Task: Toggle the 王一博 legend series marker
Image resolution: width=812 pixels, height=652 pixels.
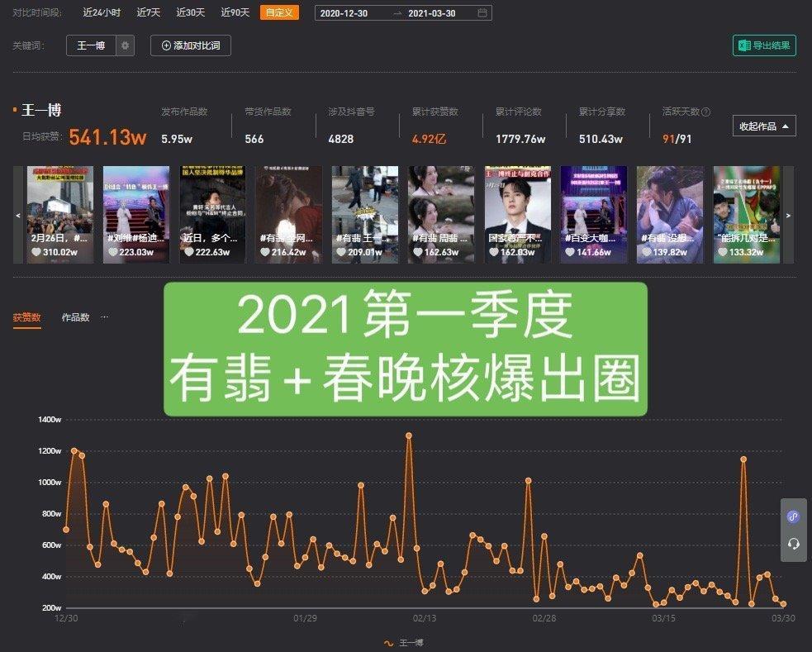Action: click(x=388, y=643)
